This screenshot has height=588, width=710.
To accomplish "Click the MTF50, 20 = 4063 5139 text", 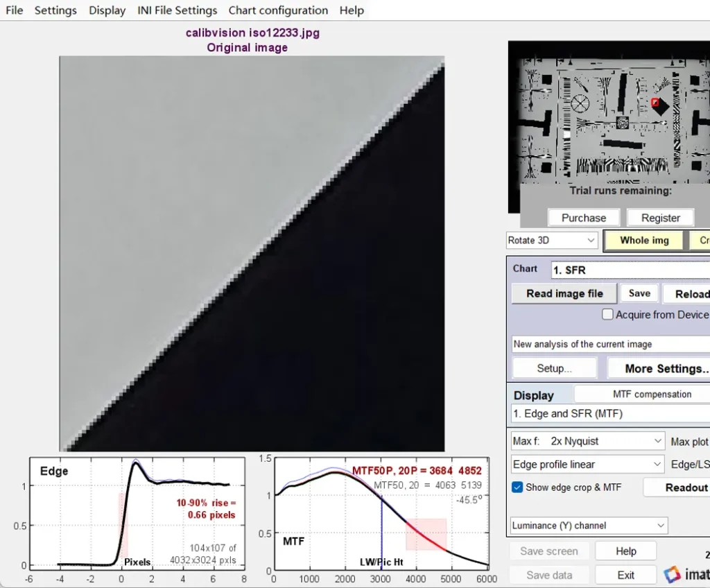I will (x=427, y=485).
